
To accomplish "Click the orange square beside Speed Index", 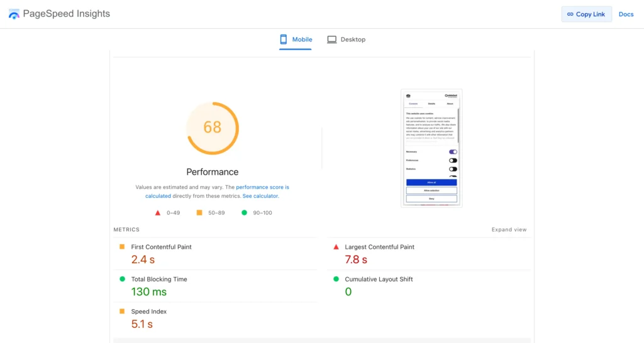I will (122, 312).
